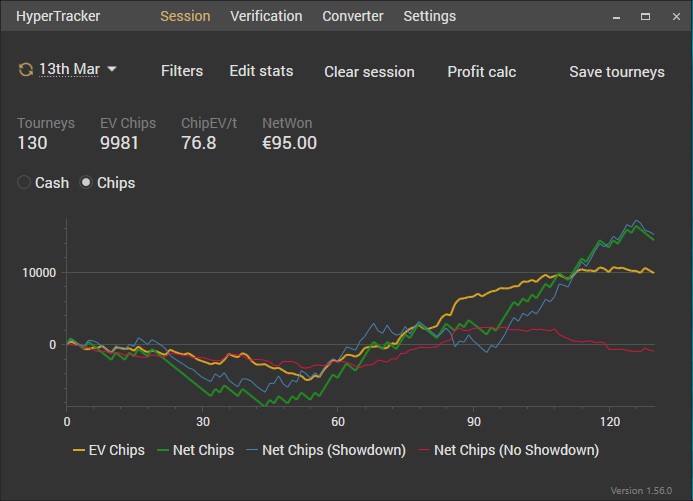693x501 pixels.
Task: Select the Cash radio button
Action: tap(25, 183)
